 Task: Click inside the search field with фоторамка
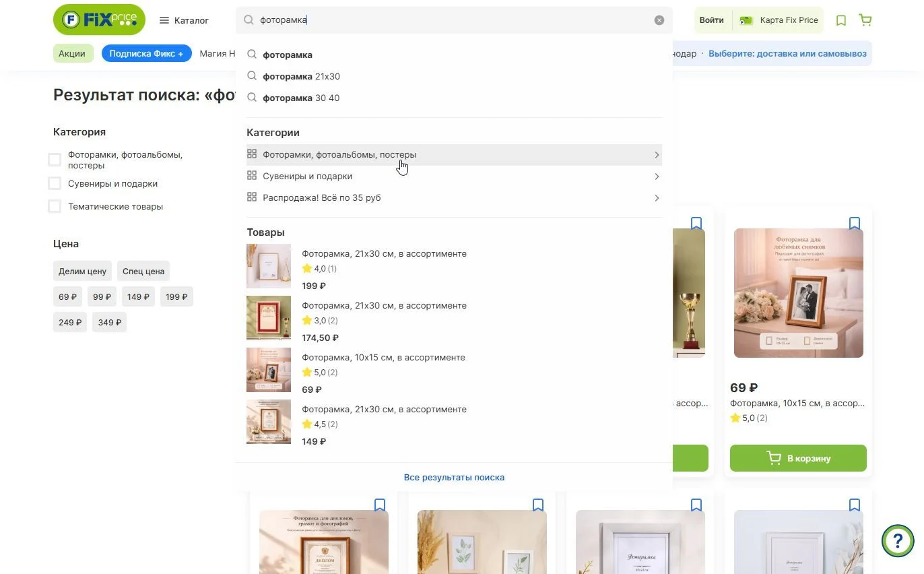[454, 20]
